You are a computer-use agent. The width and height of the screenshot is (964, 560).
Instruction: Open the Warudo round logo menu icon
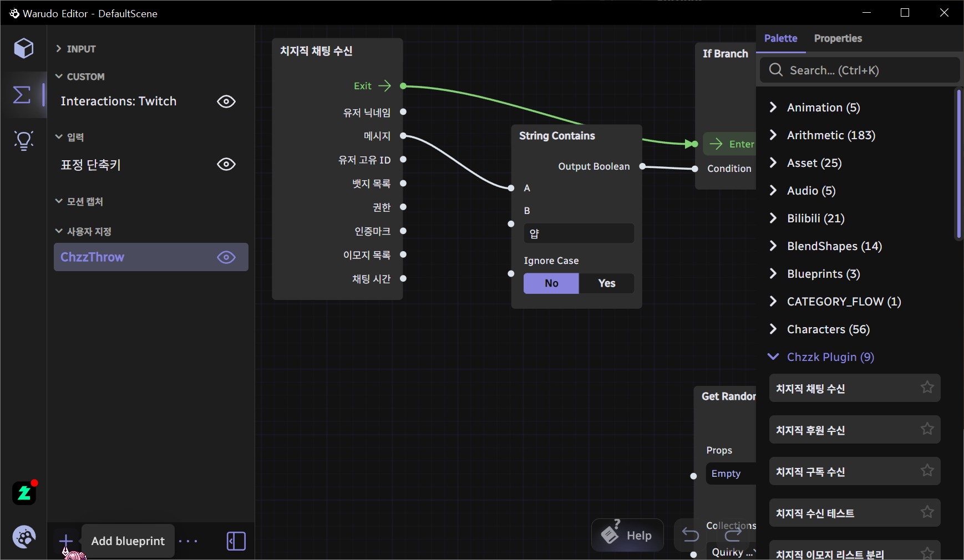[x=24, y=537]
